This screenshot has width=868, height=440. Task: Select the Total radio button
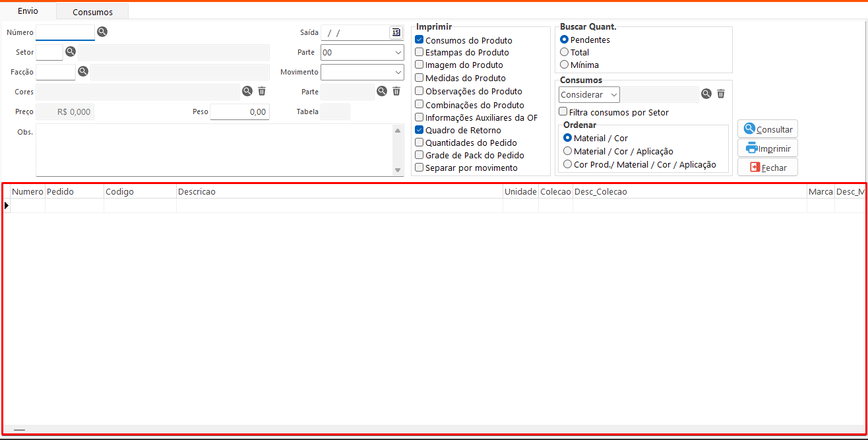564,52
